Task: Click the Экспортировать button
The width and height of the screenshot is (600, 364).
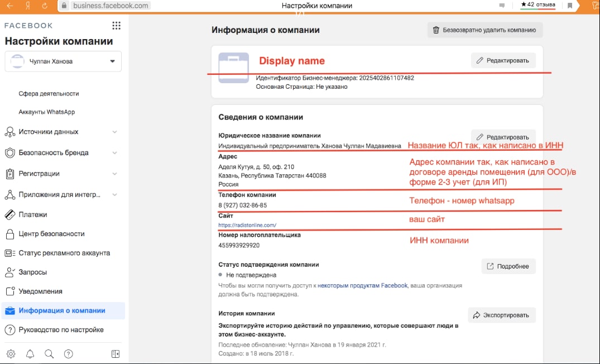Action: tap(501, 315)
